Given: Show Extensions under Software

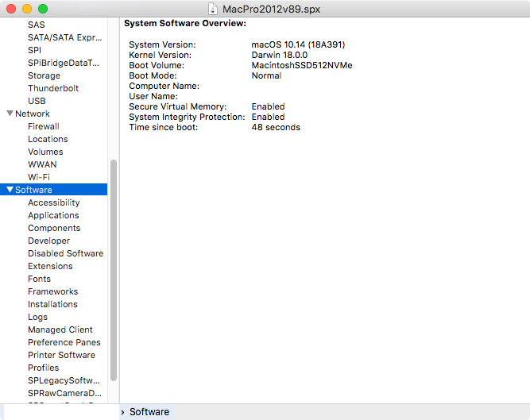Looking at the screenshot, I should (50, 266).
